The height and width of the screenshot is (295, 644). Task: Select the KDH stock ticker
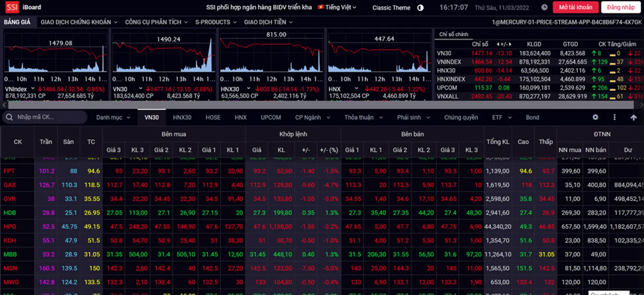coord(10,241)
